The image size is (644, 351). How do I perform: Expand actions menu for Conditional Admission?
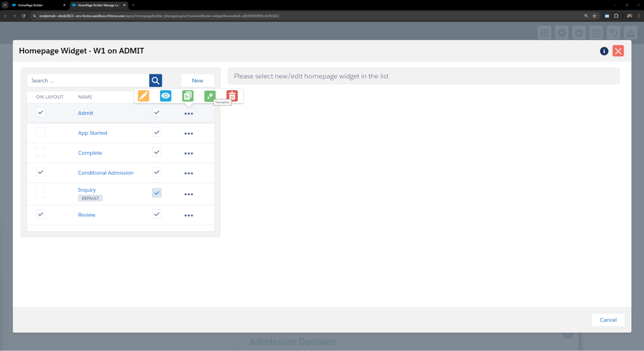pyautogui.click(x=188, y=173)
